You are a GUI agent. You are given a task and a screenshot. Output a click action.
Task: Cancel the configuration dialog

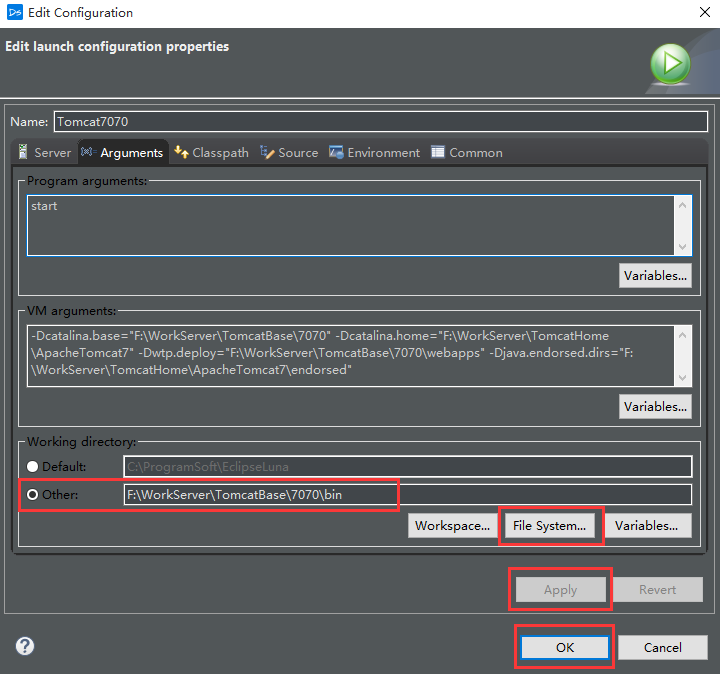coord(663,647)
